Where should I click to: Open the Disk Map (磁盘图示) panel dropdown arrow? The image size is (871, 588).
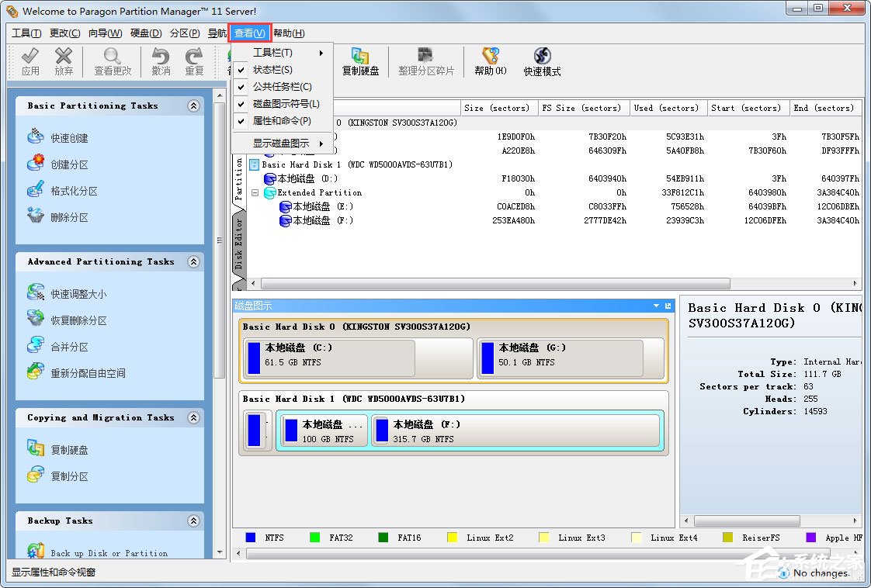pyautogui.click(x=656, y=306)
